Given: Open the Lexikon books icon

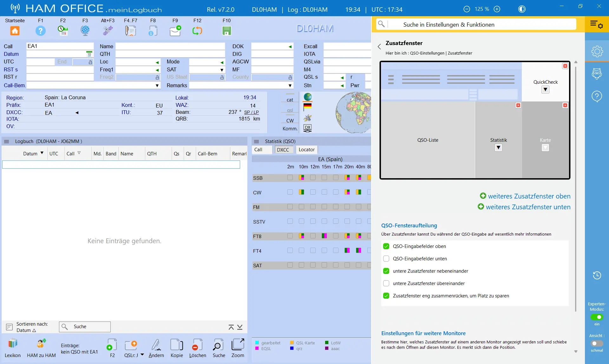Looking at the screenshot, I should click(13, 344).
